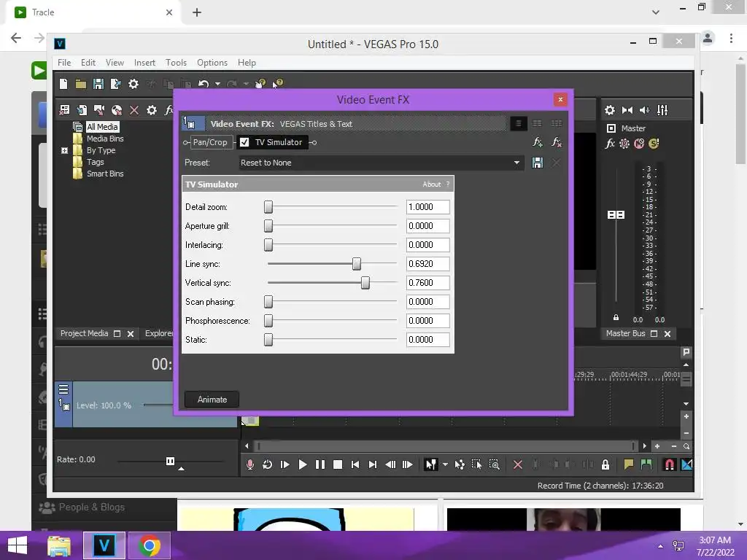Open the Preset dropdown showing Reset to None
Screen dimensions: 747x560
(x=381, y=163)
